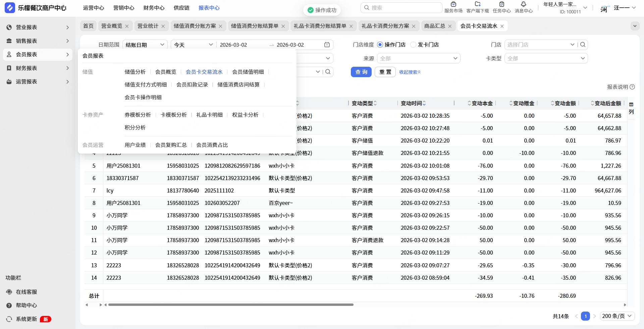Open the 卡类型 dropdown
This screenshot has height=329, width=644.
click(546, 58)
